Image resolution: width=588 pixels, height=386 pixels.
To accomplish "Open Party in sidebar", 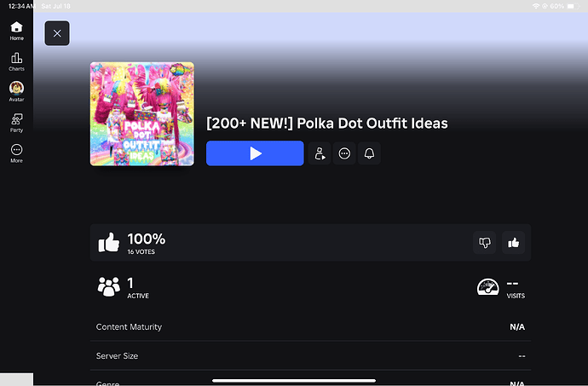I will coord(16,123).
